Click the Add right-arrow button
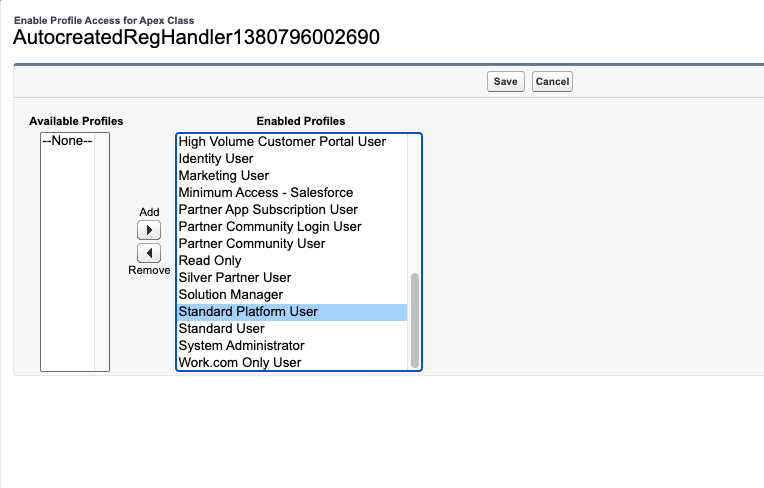 [148, 231]
